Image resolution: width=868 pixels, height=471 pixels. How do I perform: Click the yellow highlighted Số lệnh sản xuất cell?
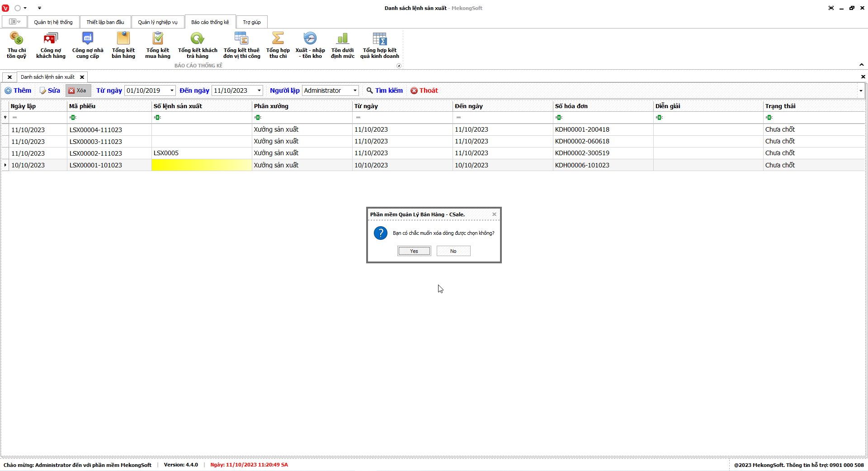[x=202, y=165]
